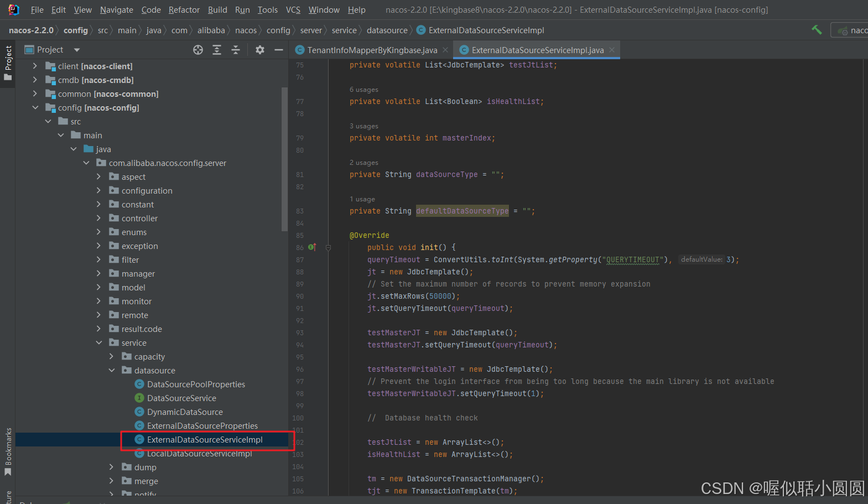
Task: Click the Collapse All icon in Project panel
Action: 236,50
